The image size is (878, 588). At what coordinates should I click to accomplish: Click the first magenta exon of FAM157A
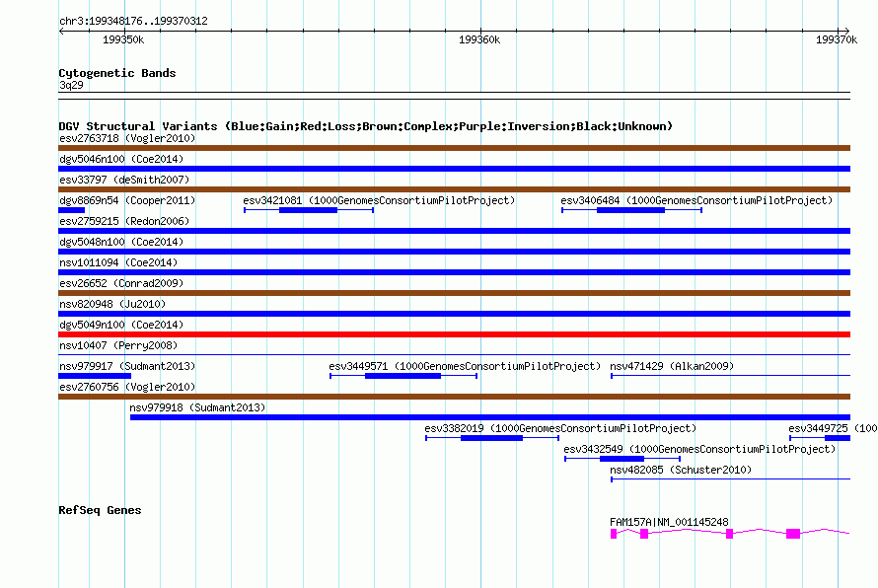(x=614, y=534)
